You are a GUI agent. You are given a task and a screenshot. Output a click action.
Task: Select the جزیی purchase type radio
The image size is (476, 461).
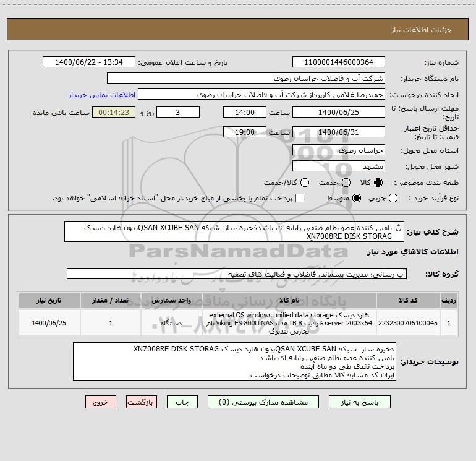pyautogui.click(x=393, y=198)
